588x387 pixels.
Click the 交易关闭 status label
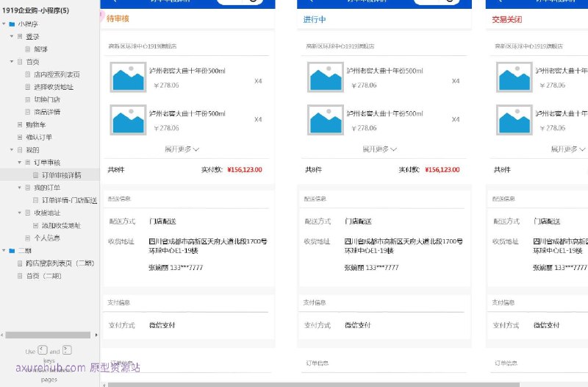tap(507, 20)
